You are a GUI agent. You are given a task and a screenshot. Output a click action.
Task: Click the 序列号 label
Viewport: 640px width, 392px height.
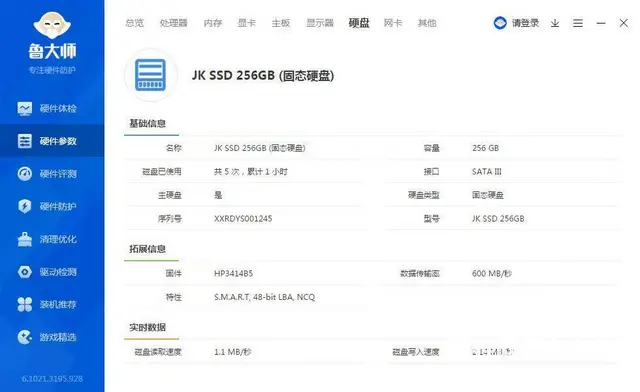[170, 219]
